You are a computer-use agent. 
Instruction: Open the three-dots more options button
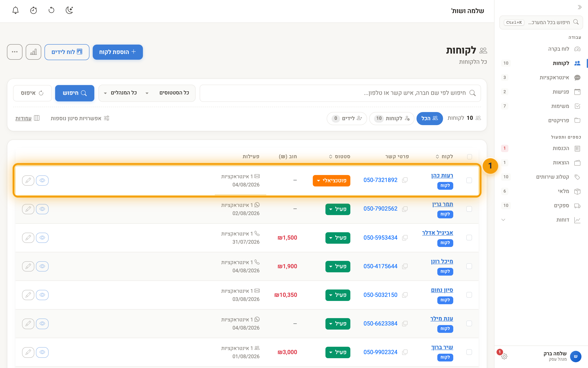(15, 52)
